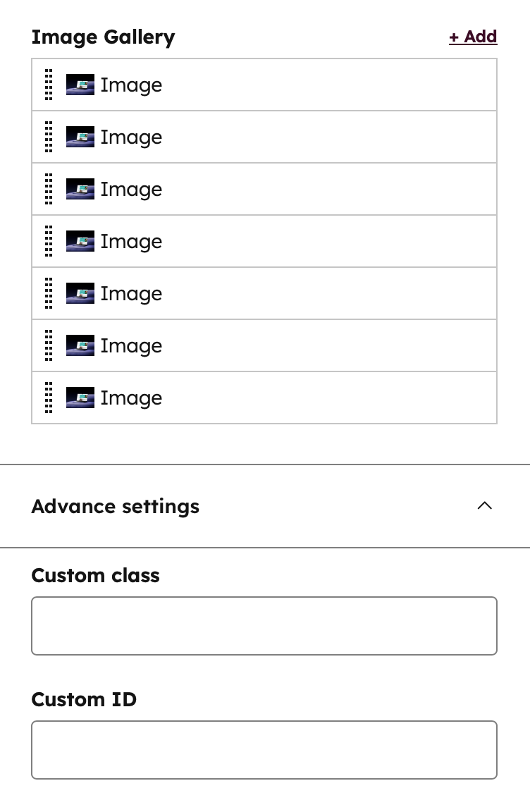Screen dimensions: 530x812
Task: Open the fourth Image gallery item
Action: [264, 241]
